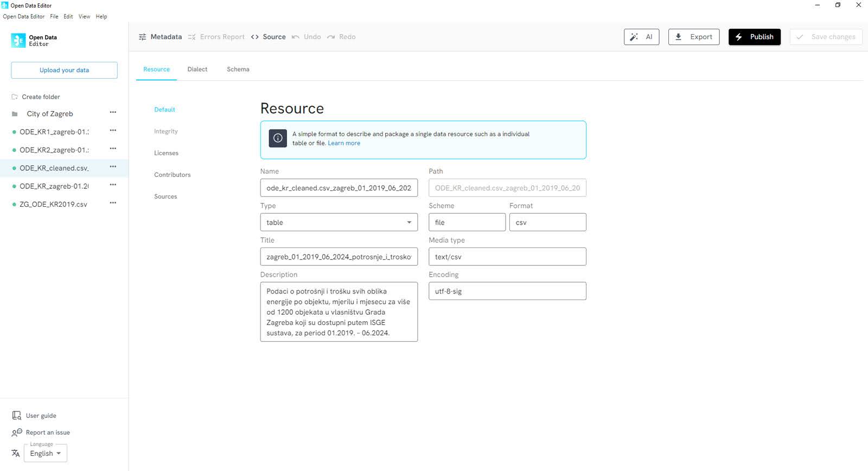The width and height of the screenshot is (868, 471).
Task: Switch to the Schema tab
Action: point(238,69)
